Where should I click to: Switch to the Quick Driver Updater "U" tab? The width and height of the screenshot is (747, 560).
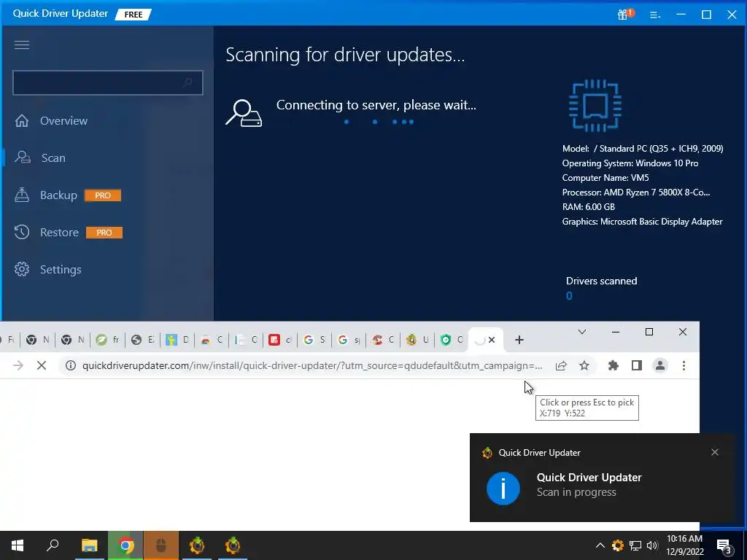pyautogui.click(x=417, y=340)
